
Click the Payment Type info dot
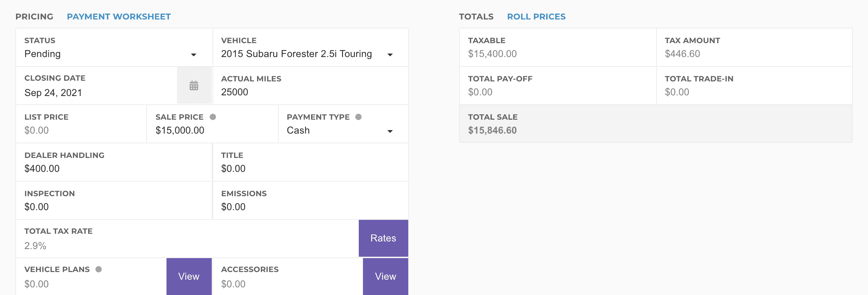pos(358,117)
